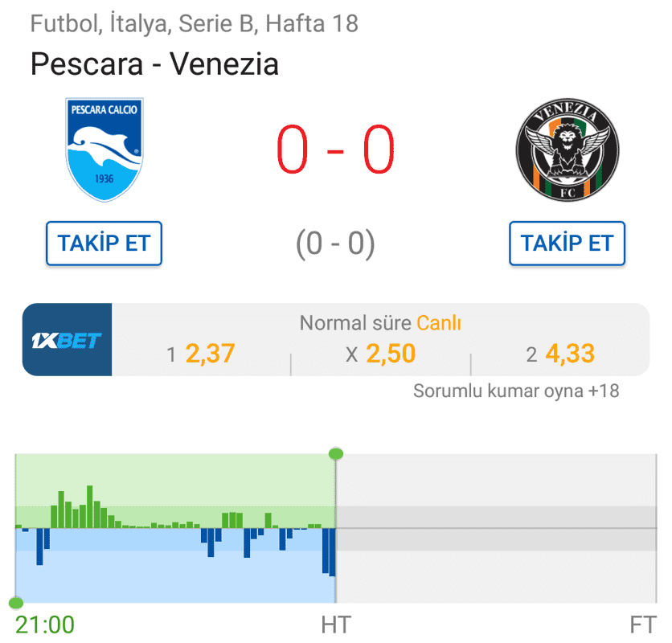Open the Pescara - Venezia match title
The image size is (672, 643).
[x=154, y=63]
